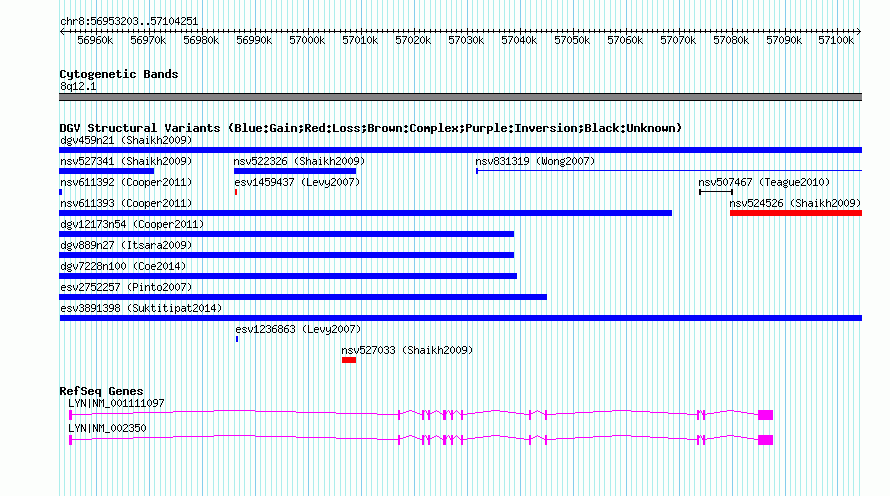Click the blue nsv527341 gain bar
Screen dimensions: 890x496
pos(107,171)
